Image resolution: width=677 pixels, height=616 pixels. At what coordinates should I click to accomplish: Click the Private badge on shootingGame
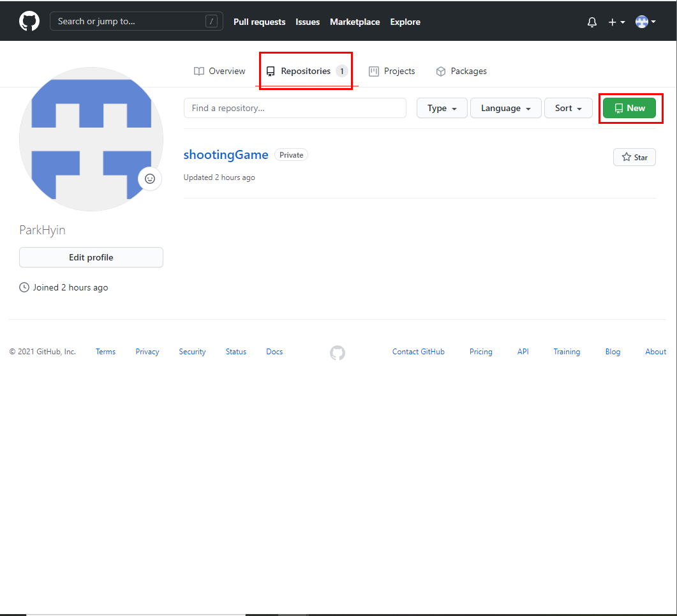(291, 155)
